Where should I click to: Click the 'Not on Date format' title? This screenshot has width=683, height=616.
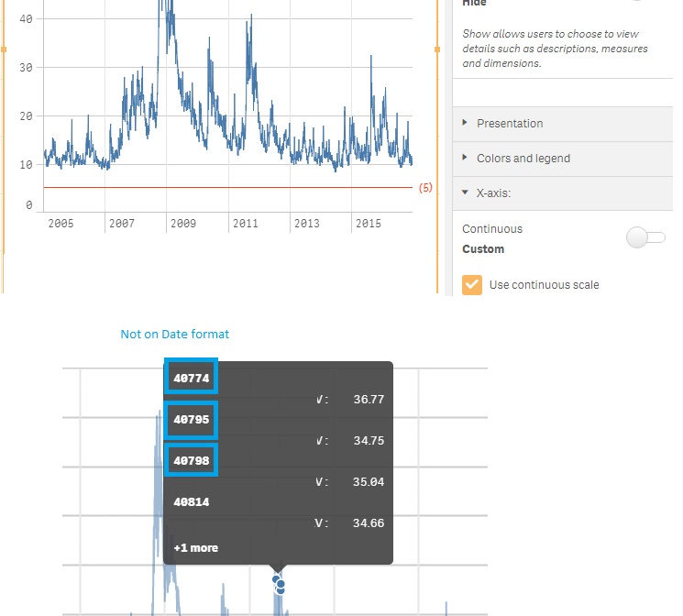(175, 335)
